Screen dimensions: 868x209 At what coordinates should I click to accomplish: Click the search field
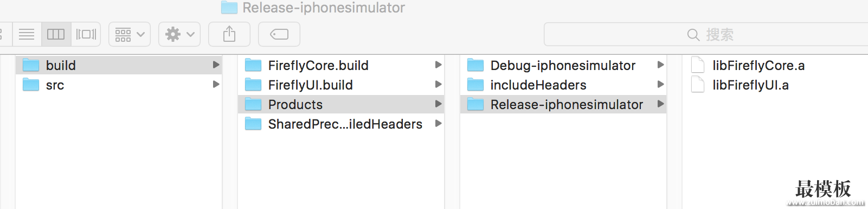tap(706, 35)
